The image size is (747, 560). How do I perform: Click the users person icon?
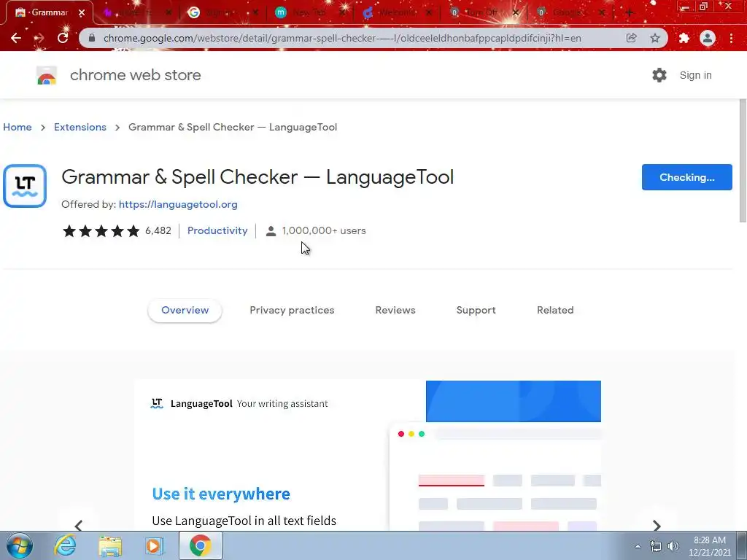[271, 231]
